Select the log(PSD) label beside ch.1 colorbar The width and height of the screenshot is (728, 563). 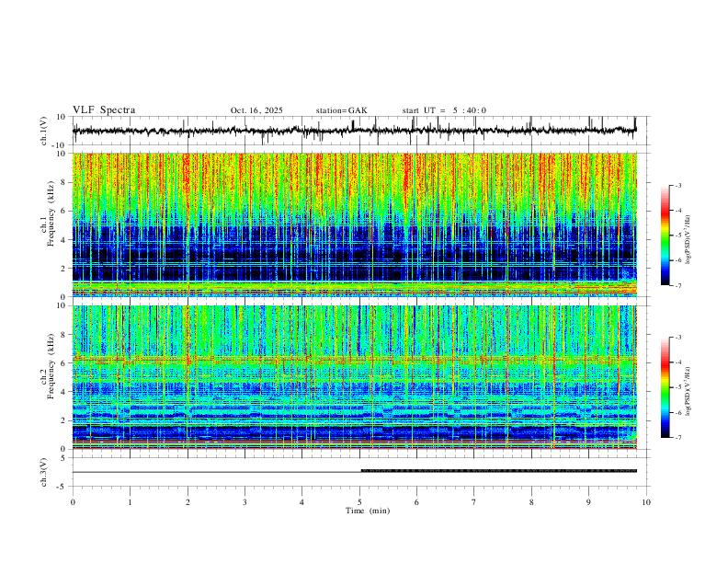[688, 240]
